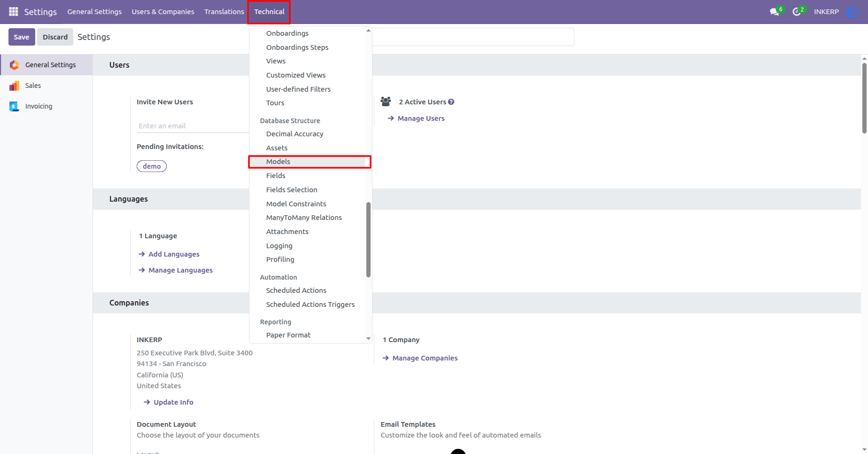868x454 pixels.
Task: Click the dropdown menu's scrollbar thumb
Action: 368,240
